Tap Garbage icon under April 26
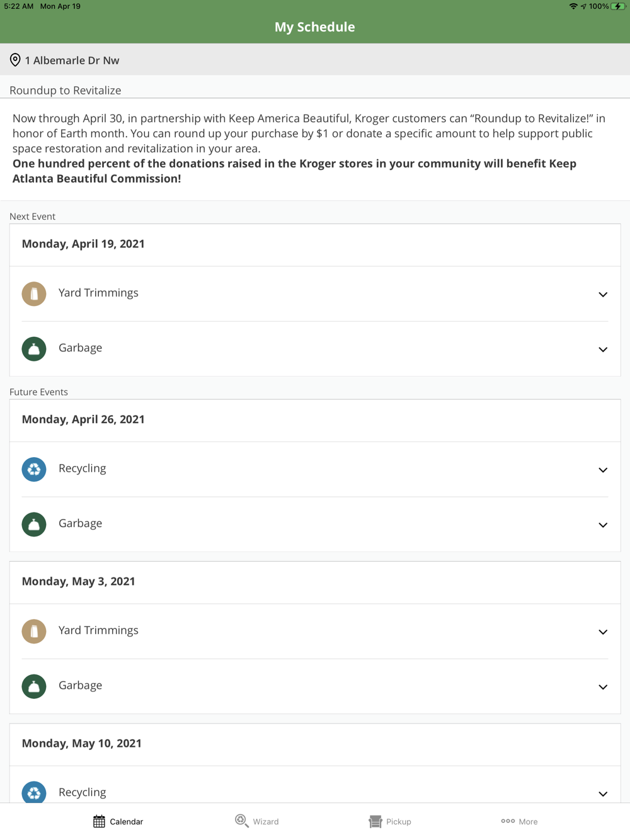This screenshot has width=630, height=840. click(34, 524)
